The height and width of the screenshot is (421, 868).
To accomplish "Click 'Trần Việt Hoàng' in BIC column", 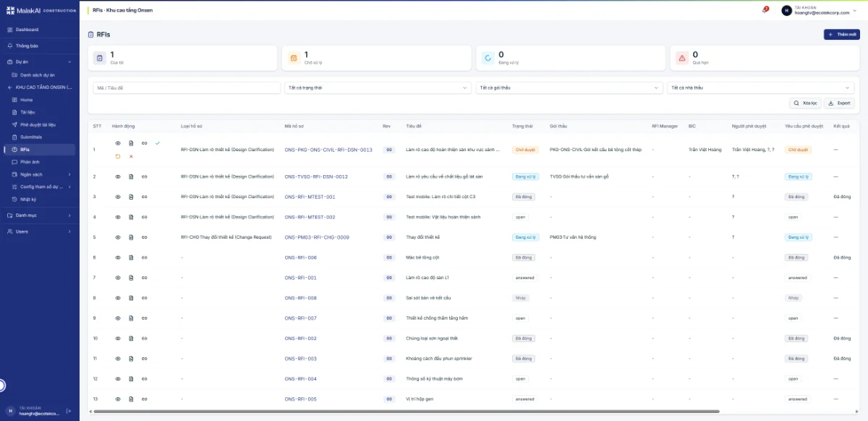I will tap(705, 150).
